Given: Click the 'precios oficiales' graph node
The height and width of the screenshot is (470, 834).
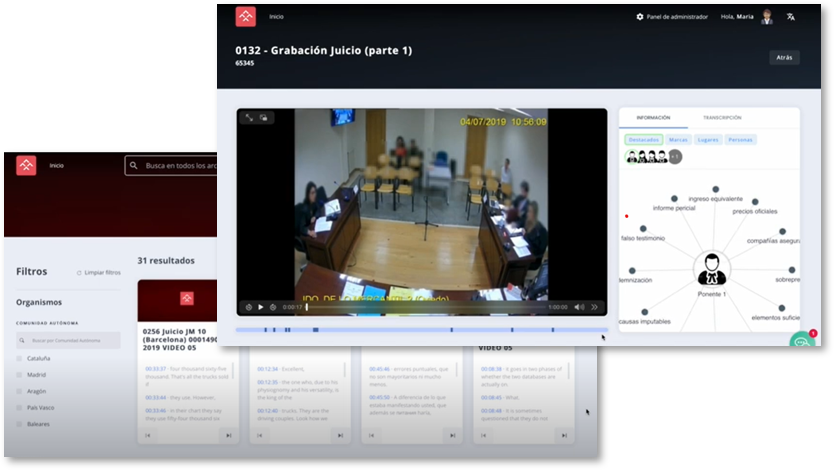Looking at the screenshot, I should [755, 202].
